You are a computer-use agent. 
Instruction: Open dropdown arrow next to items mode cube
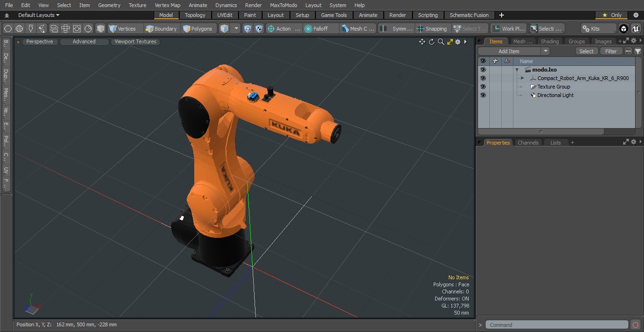[x=236, y=29]
